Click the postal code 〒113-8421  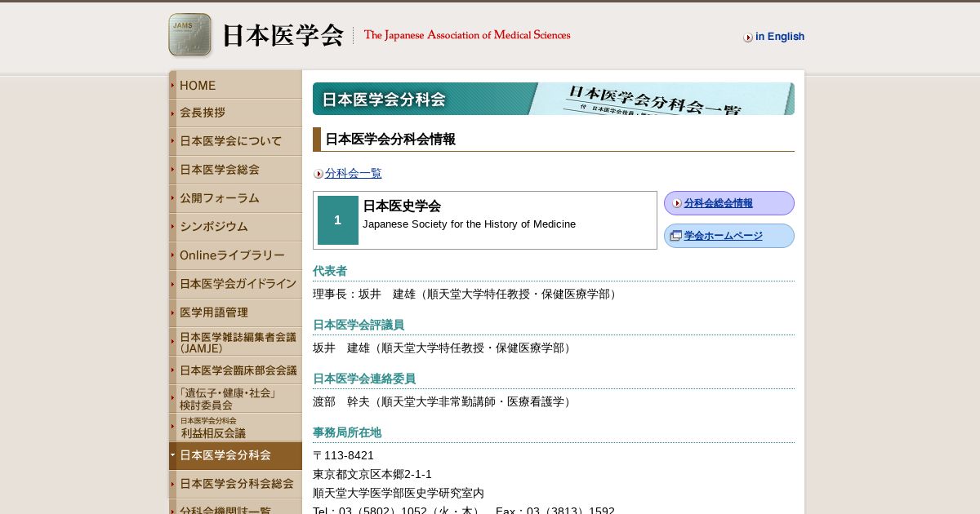343,455
